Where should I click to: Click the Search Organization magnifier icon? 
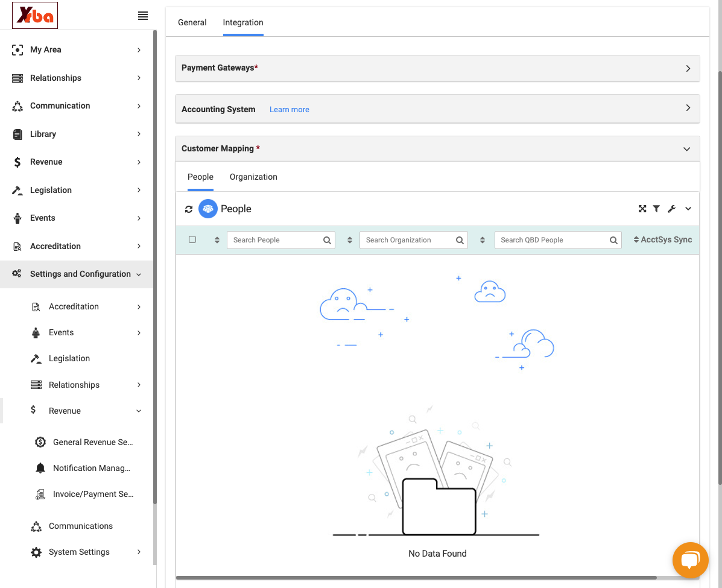coord(460,241)
